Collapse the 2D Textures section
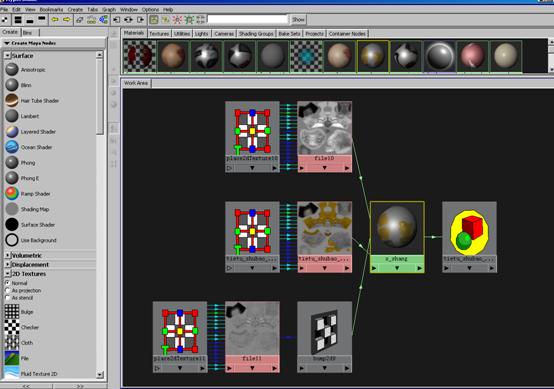 point(7,274)
